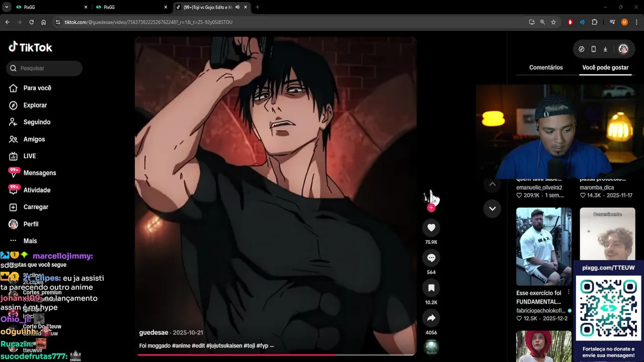Image resolution: width=644 pixels, height=362 pixels.
Task: Go to browser home page
Action: coord(43,22)
